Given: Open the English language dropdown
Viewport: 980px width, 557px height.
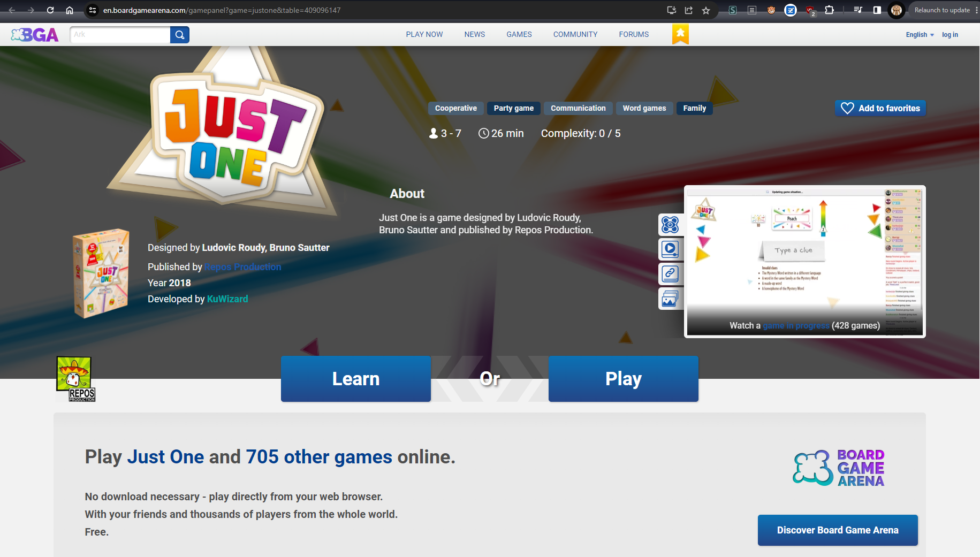Looking at the screenshot, I should click(920, 35).
